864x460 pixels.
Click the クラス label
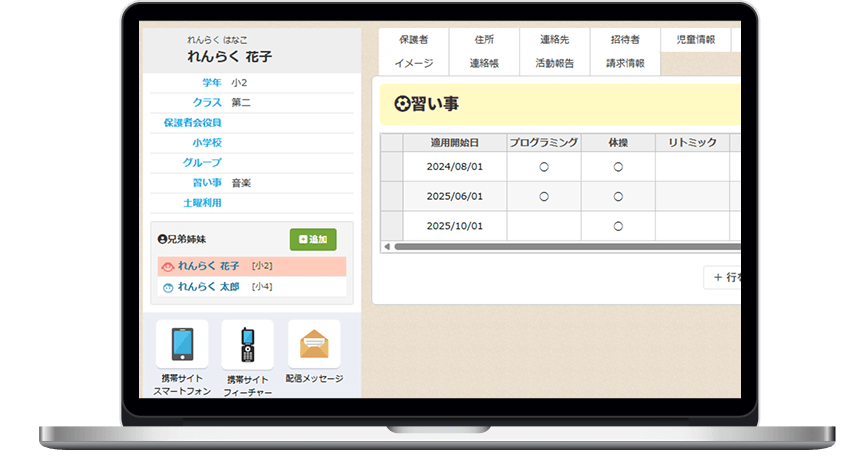pyautogui.click(x=207, y=102)
